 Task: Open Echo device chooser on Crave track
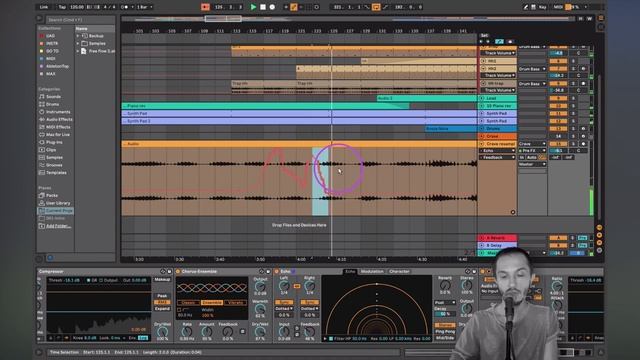click(497, 151)
